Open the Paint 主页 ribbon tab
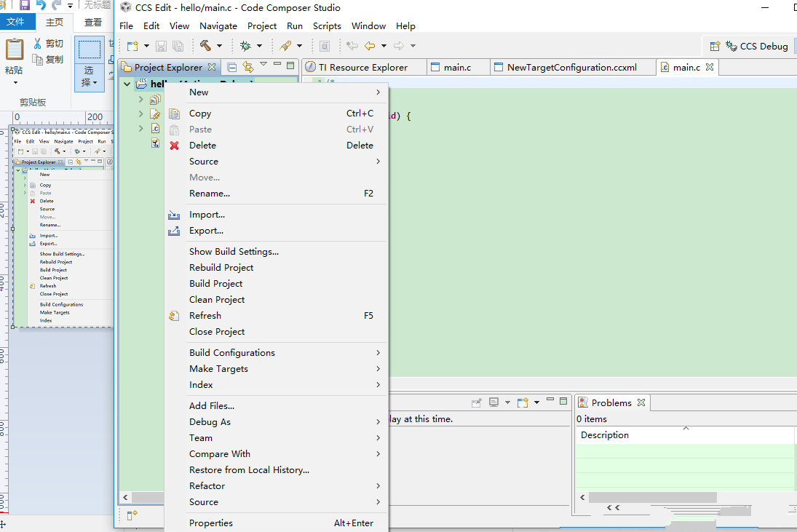Image resolution: width=797 pixels, height=532 pixels. pyautogui.click(x=55, y=23)
